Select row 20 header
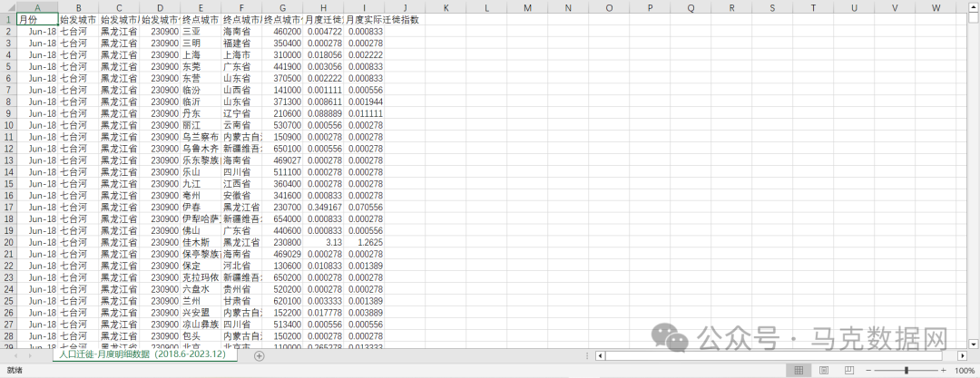 (8, 242)
